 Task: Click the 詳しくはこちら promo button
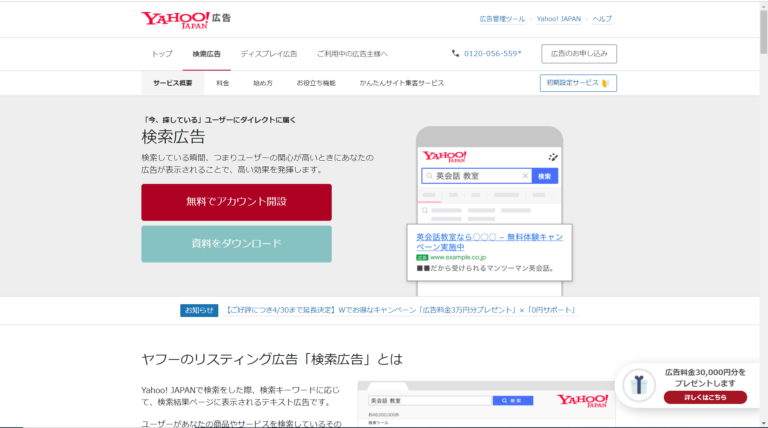click(705, 397)
